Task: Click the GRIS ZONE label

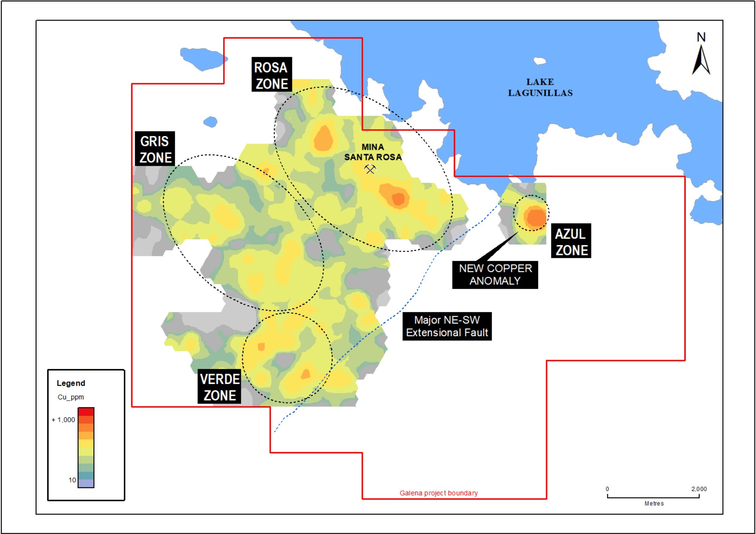Action: [155, 149]
